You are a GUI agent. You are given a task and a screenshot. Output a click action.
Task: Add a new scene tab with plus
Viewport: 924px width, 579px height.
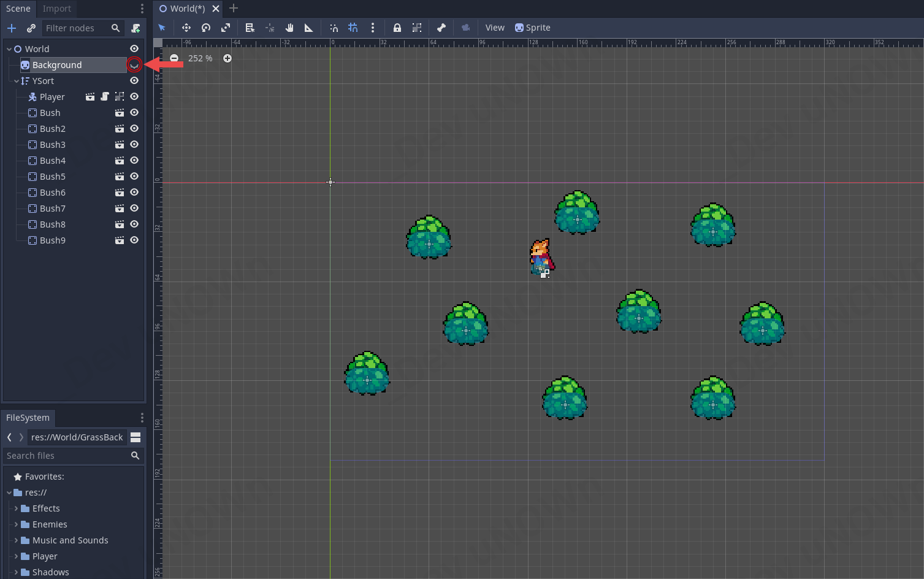[234, 9]
